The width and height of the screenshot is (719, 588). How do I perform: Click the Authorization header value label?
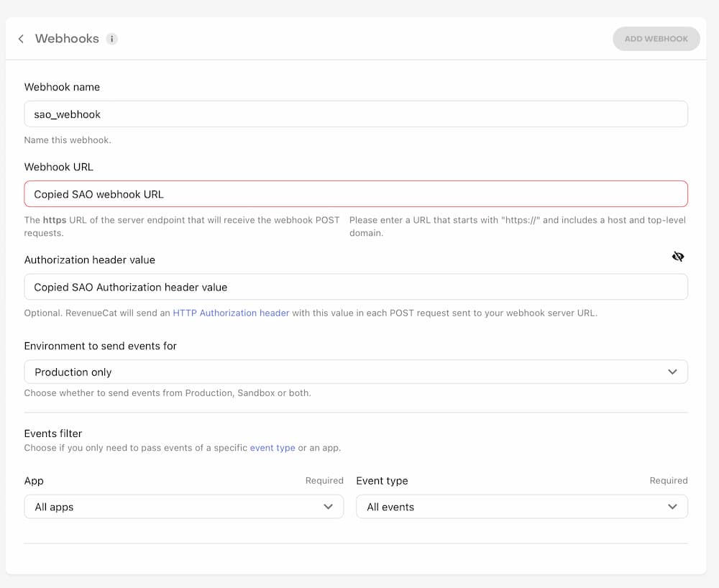click(x=90, y=259)
